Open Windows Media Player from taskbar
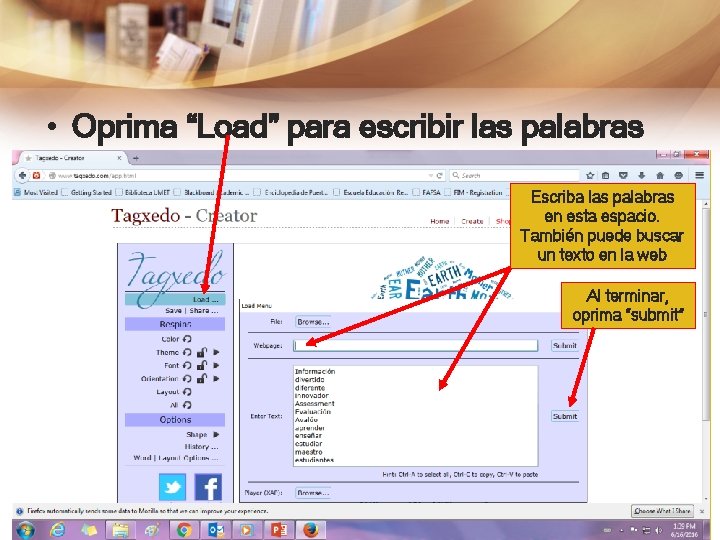The height and width of the screenshot is (540, 720). 247,530
